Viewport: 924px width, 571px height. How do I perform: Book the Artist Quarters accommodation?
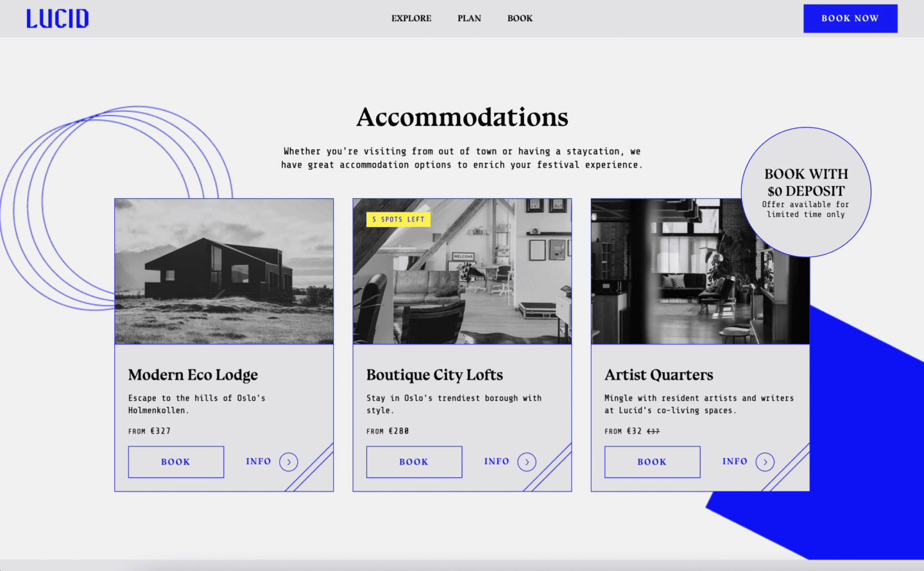pyautogui.click(x=652, y=462)
